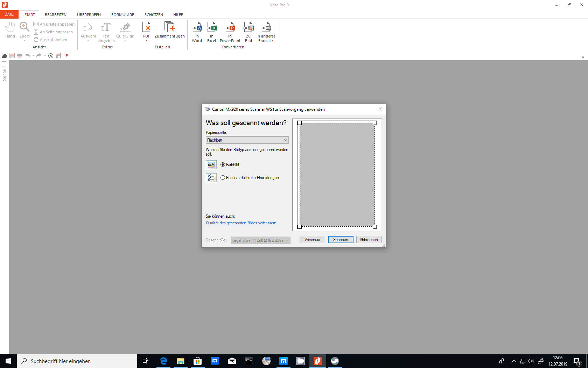This screenshot has width=588, height=368.
Task: Open undo history dropdown arrow
Action: click(33, 55)
